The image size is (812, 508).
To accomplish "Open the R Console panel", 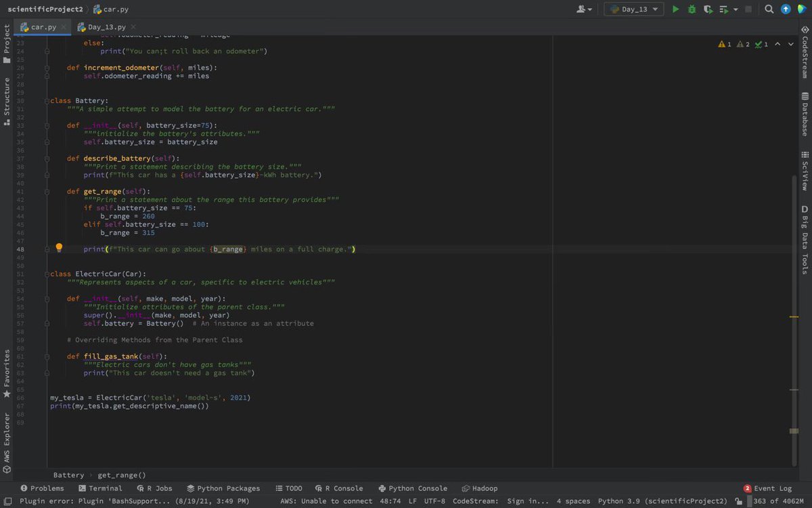I will (x=338, y=488).
